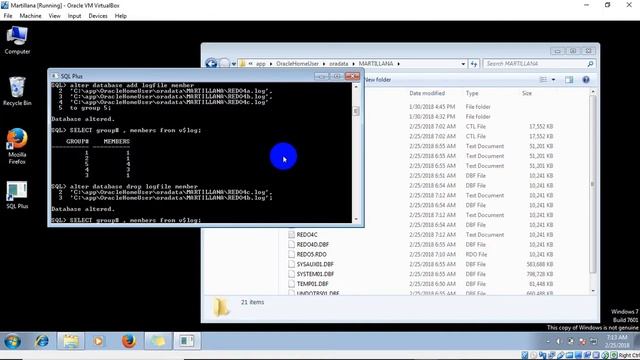The image size is (640, 360).
Task: Open the view options dropdown arrow
Action: point(553,80)
